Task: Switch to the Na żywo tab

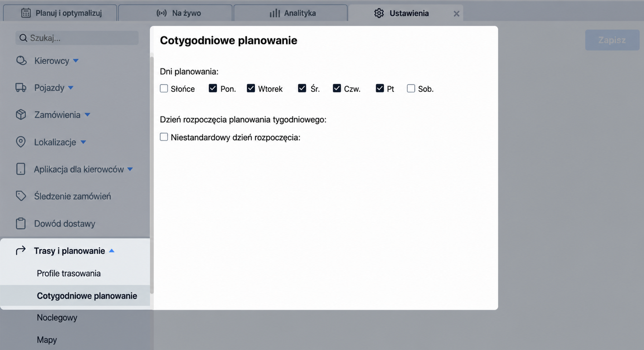Action: point(175,13)
